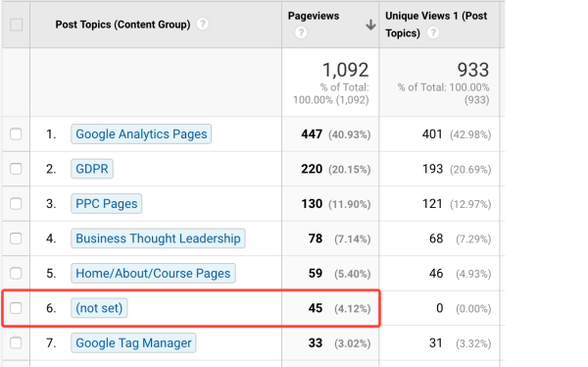Open Google Tag Manager content group
588x367 pixels.
pyautogui.click(x=133, y=343)
